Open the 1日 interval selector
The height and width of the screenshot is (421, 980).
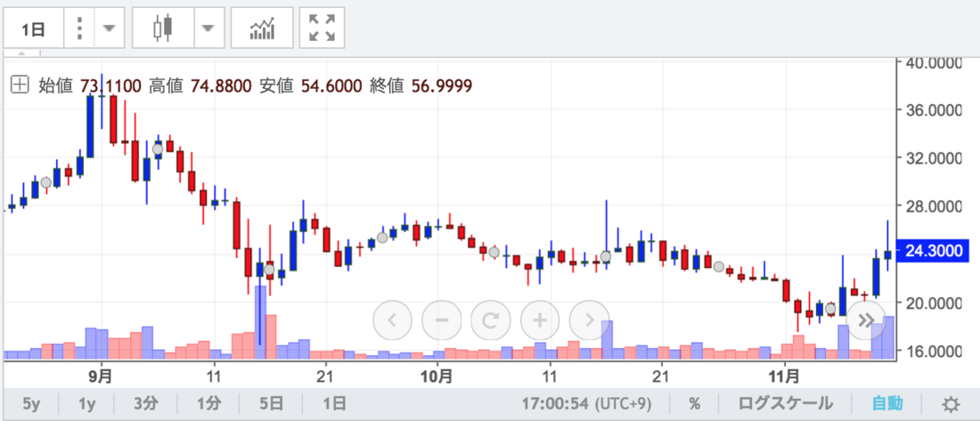(34, 28)
